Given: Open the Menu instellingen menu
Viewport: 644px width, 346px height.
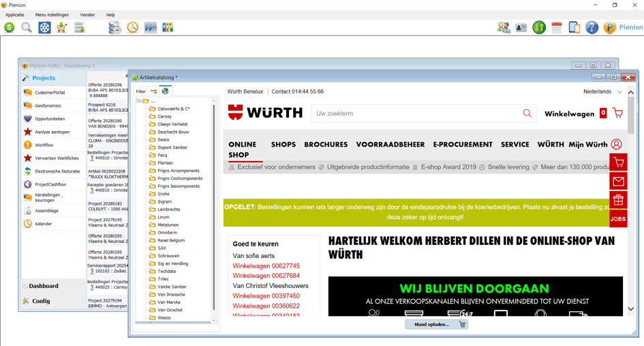Looking at the screenshot, I should pos(52,15).
